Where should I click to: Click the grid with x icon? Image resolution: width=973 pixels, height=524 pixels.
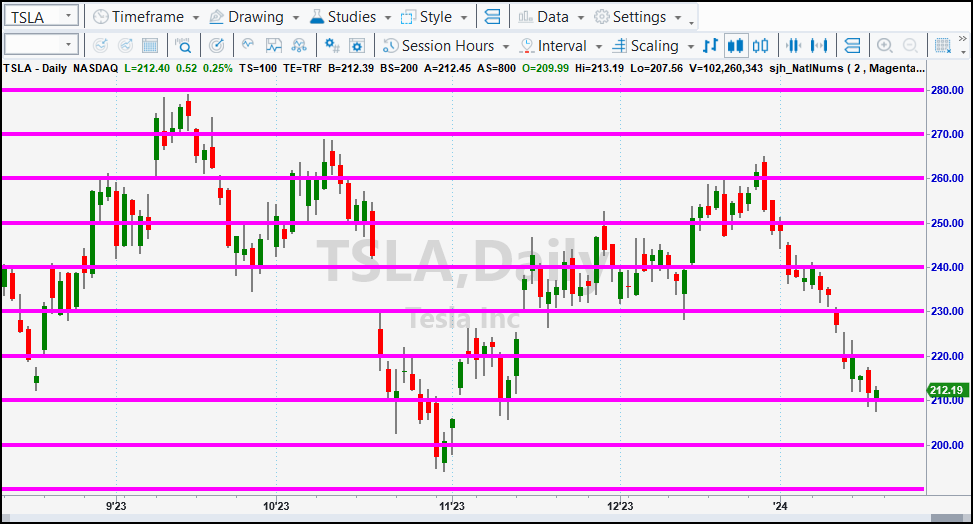(943, 45)
